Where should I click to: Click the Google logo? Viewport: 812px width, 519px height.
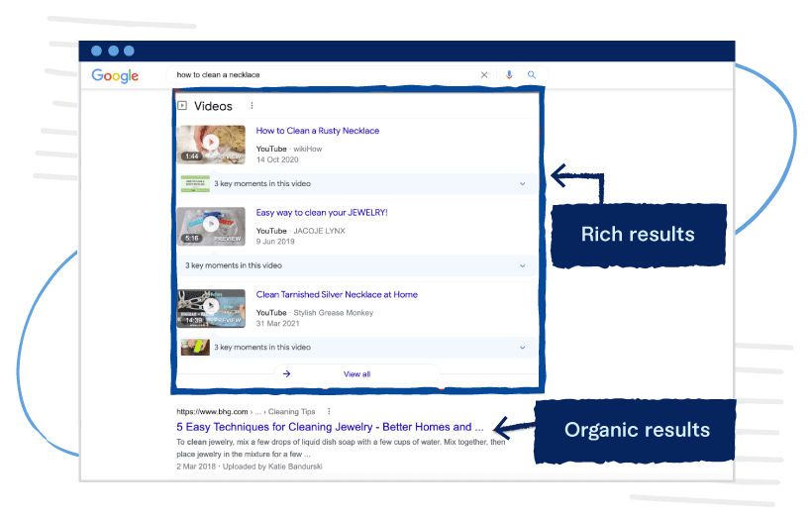[115, 75]
